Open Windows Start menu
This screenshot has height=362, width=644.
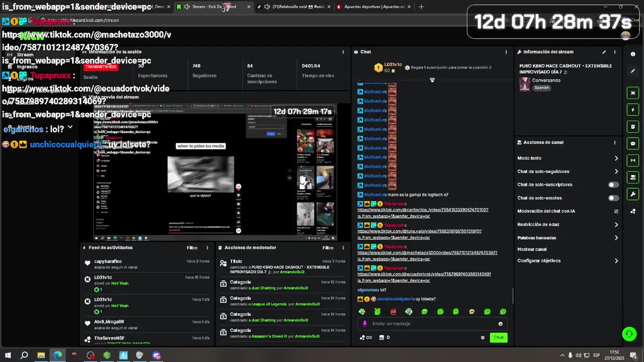point(8,355)
